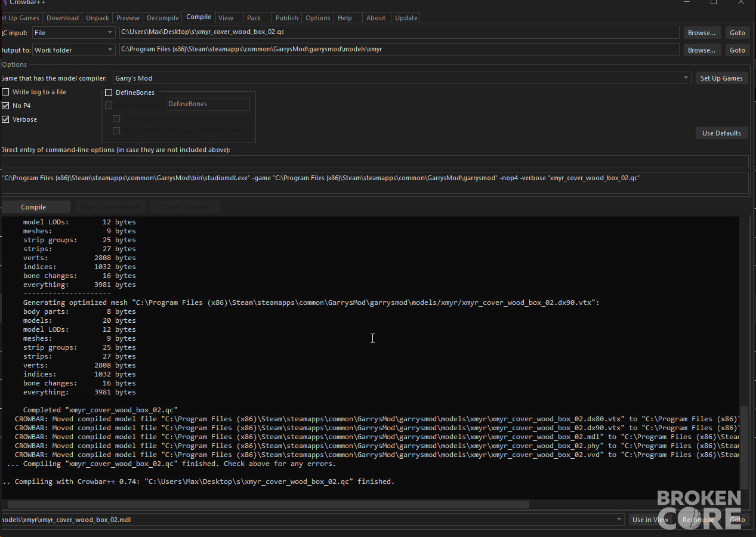This screenshot has height=537, width=756.
Task: Open the Output to folder dropdown
Action: click(73, 50)
